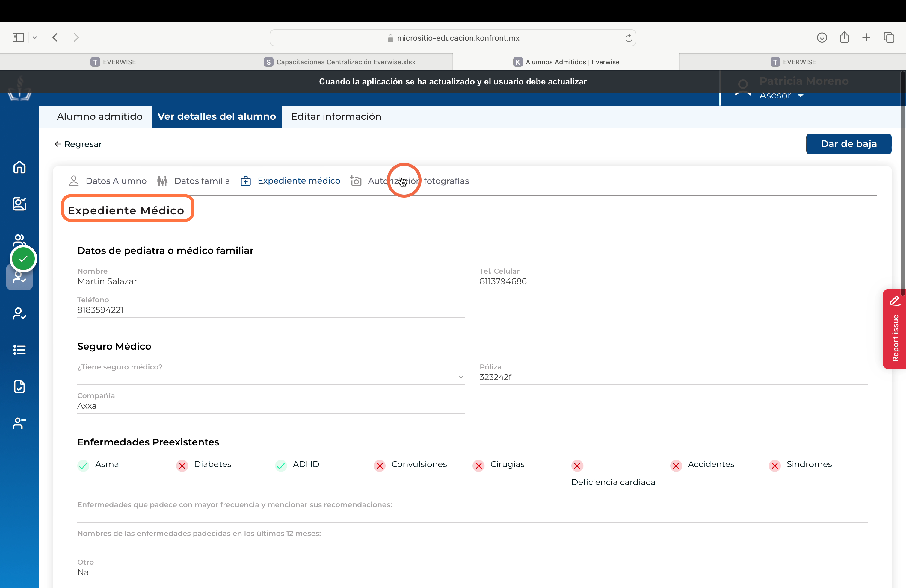Toggle the Sindromes condition mark
The width and height of the screenshot is (906, 588).
(775, 465)
